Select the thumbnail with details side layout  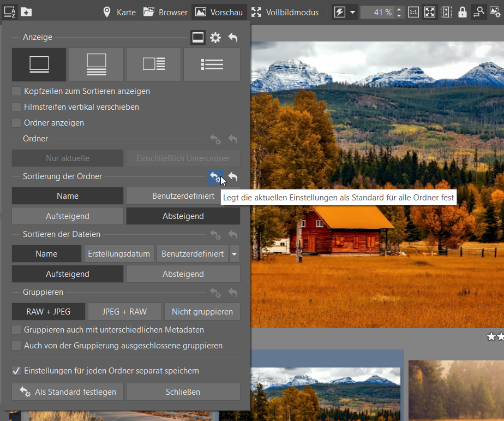point(154,64)
